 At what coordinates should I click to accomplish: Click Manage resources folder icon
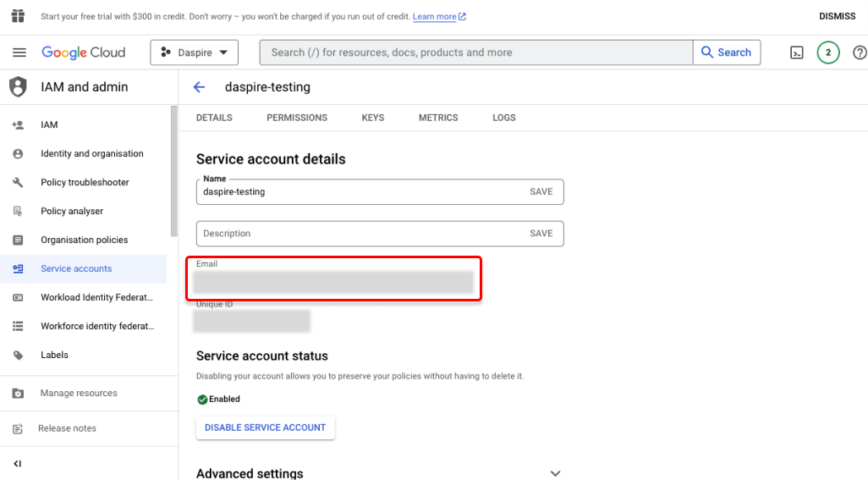tap(18, 393)
